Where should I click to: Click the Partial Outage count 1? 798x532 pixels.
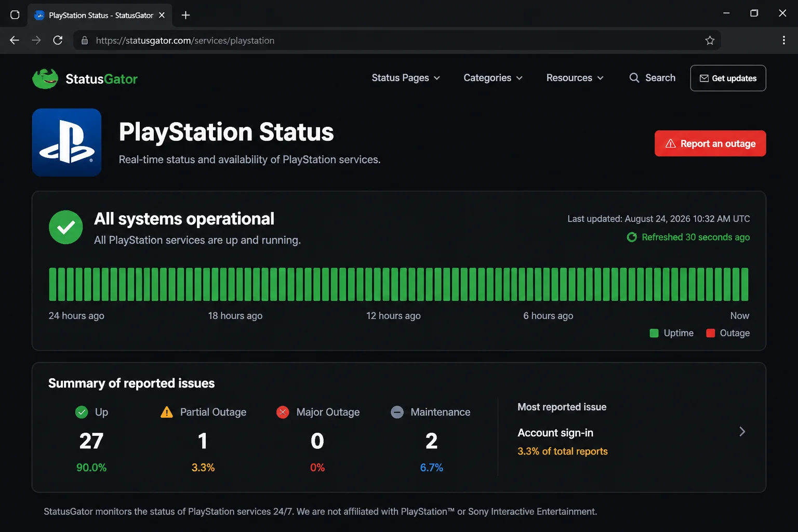(203, 441)
